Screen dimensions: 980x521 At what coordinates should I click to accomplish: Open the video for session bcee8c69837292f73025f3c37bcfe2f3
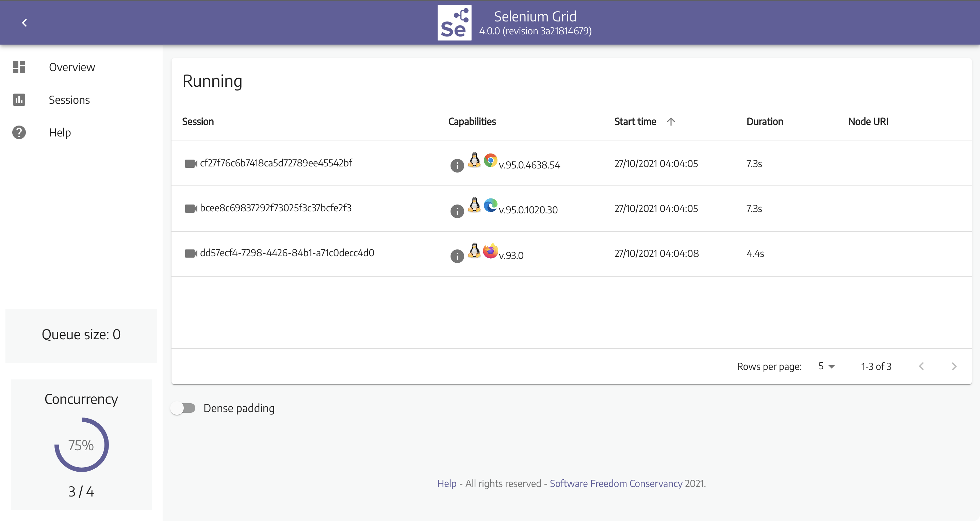191,209
